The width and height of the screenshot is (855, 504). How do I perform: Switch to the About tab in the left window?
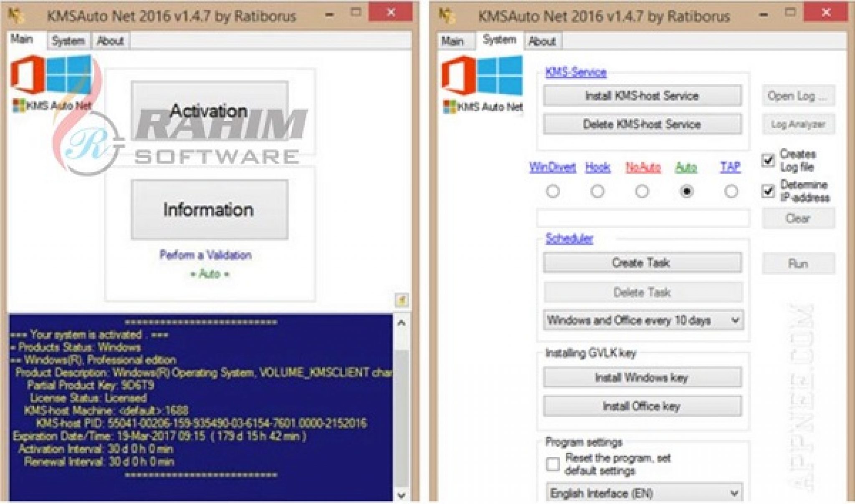click(x=110, y=41)
